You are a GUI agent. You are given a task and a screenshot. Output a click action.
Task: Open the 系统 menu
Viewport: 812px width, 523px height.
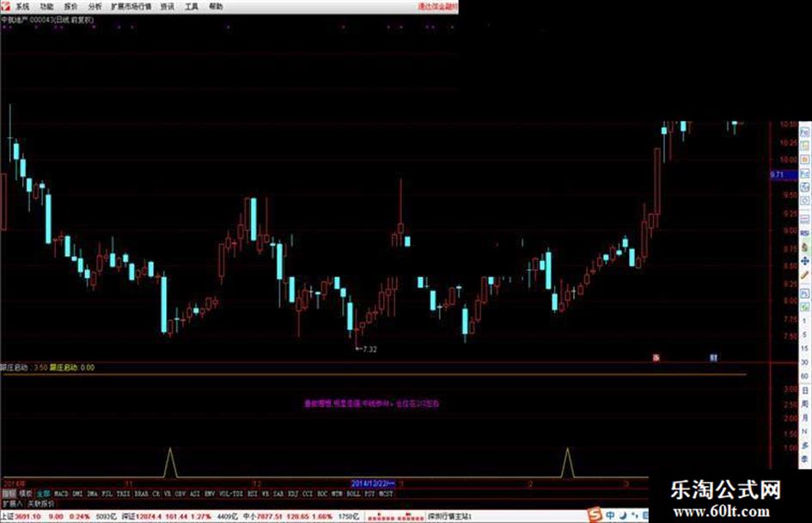(x=22, y=7)
